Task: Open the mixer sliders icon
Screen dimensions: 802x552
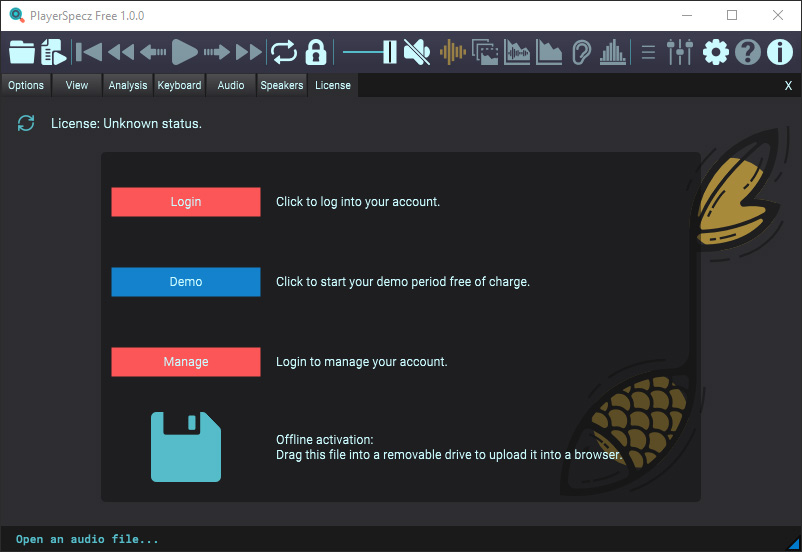Action: click(680, 52)
